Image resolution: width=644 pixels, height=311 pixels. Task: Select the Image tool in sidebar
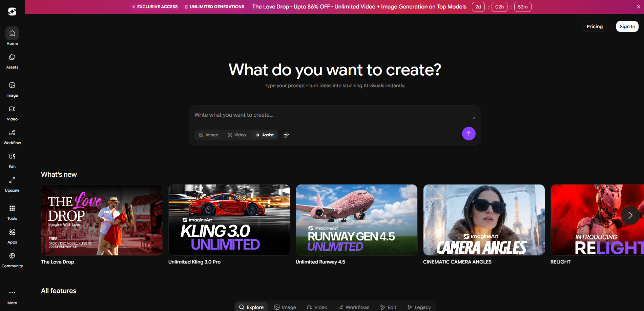click(12, 85)
